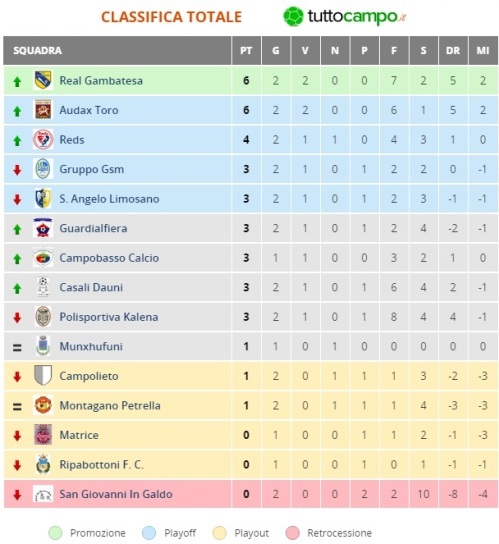
Task: Click the green Promozione legend circle
Action: pyautogui.click(x=55, y=533)
